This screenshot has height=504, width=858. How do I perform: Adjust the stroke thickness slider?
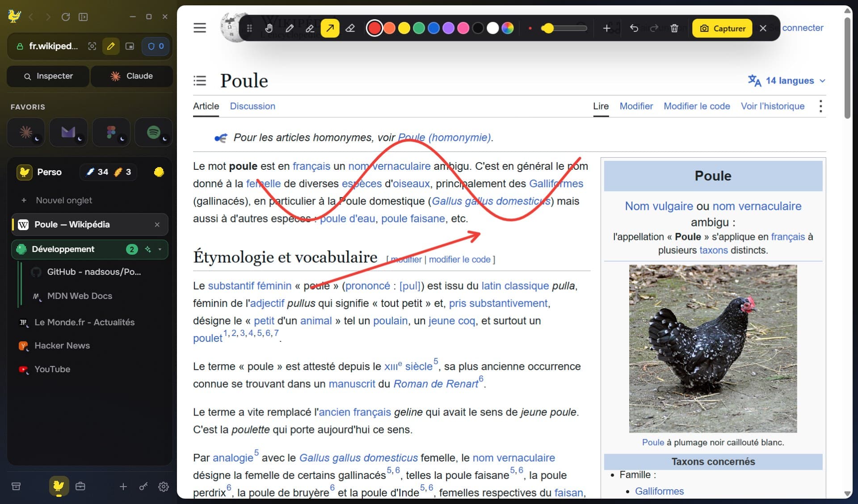[564, 28]
